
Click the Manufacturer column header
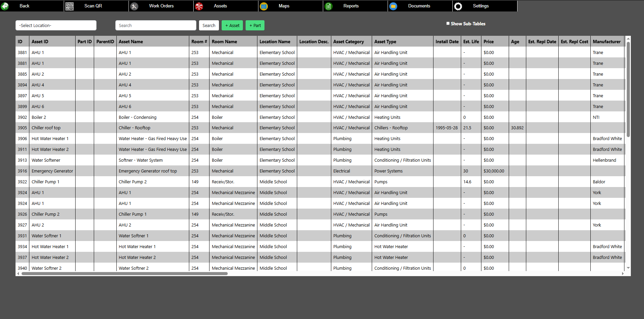tap(607, 42)
